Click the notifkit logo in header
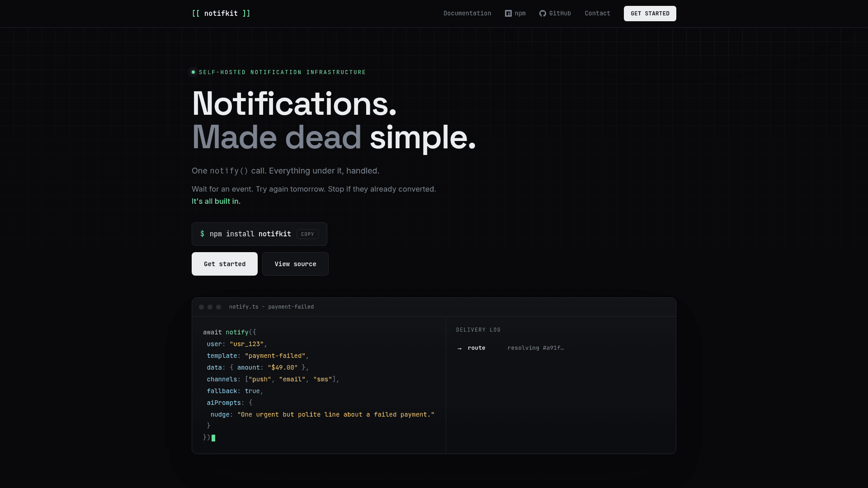Screen dimensions: 868x488 pos(221,14)
